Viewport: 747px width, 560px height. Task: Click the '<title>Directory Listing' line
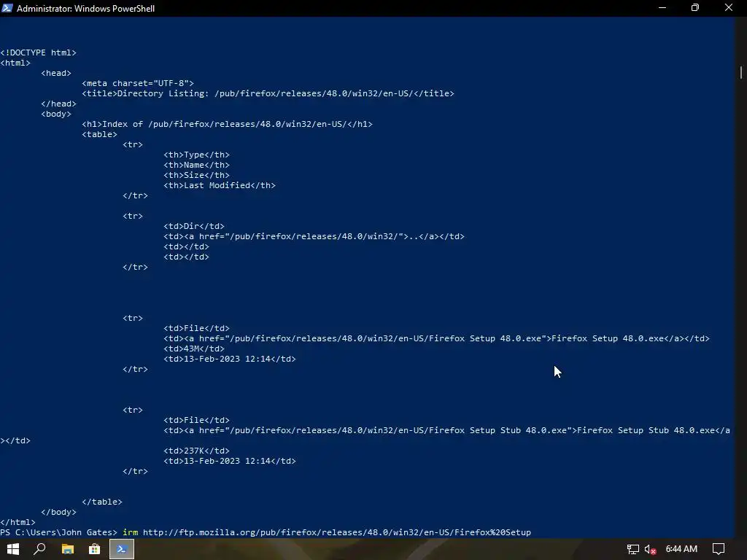268,93
